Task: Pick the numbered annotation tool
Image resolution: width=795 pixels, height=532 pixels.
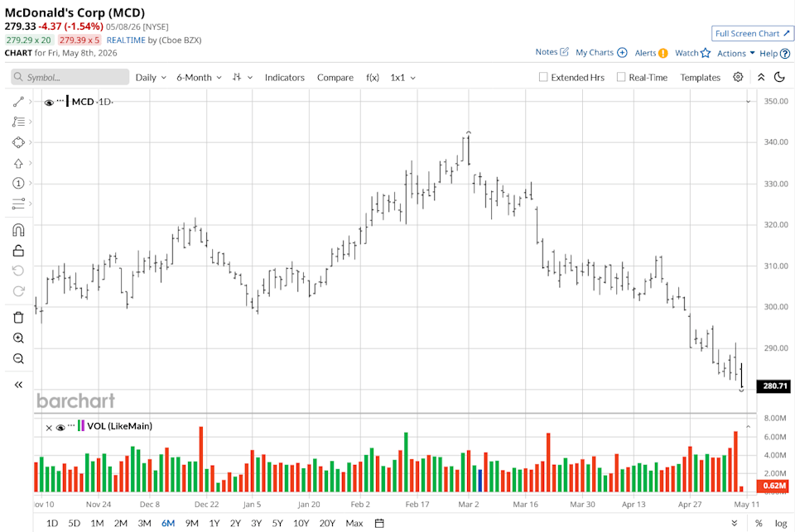Action: (x=18, y=184)
